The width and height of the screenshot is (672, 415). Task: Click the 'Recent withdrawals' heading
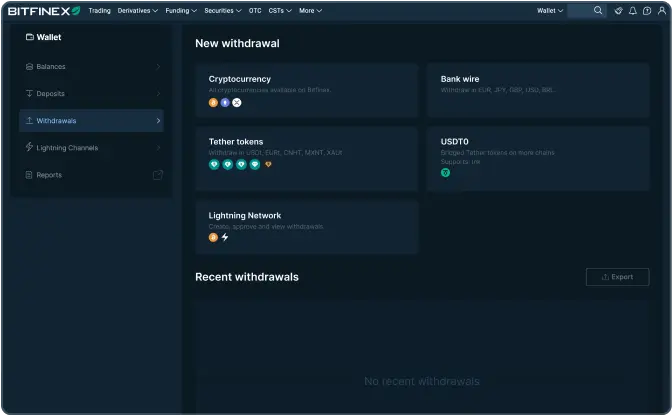click(x=247, y=277)
